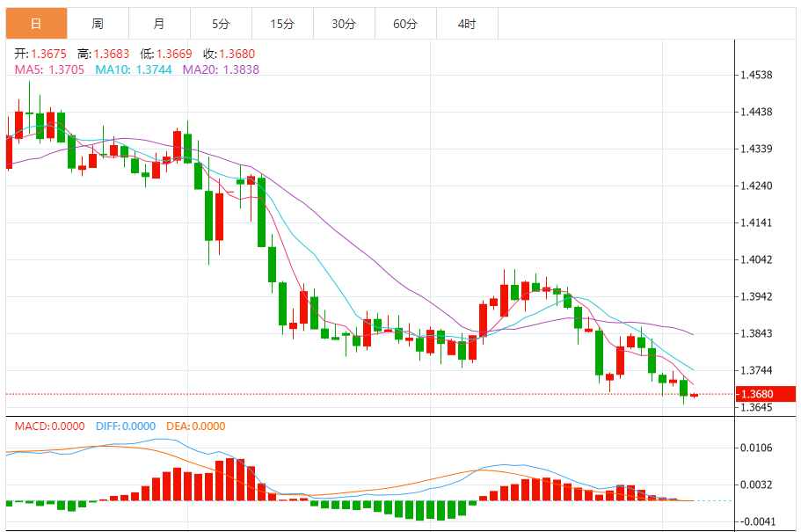Image resolution: width=801 pixels, height=532 pixels.
Task: Click the opening price 开:1.3675
Action: tap(40, 54)
